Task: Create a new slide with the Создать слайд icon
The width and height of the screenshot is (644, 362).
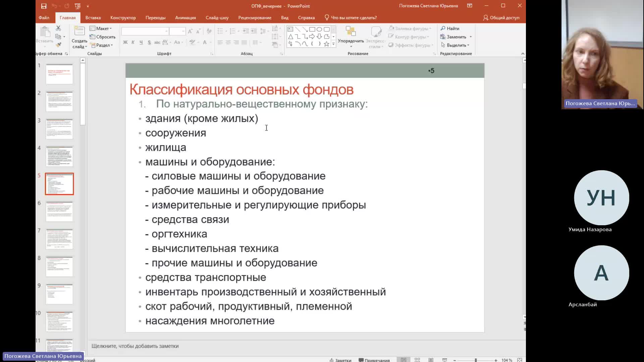Action: pos(79,31)
